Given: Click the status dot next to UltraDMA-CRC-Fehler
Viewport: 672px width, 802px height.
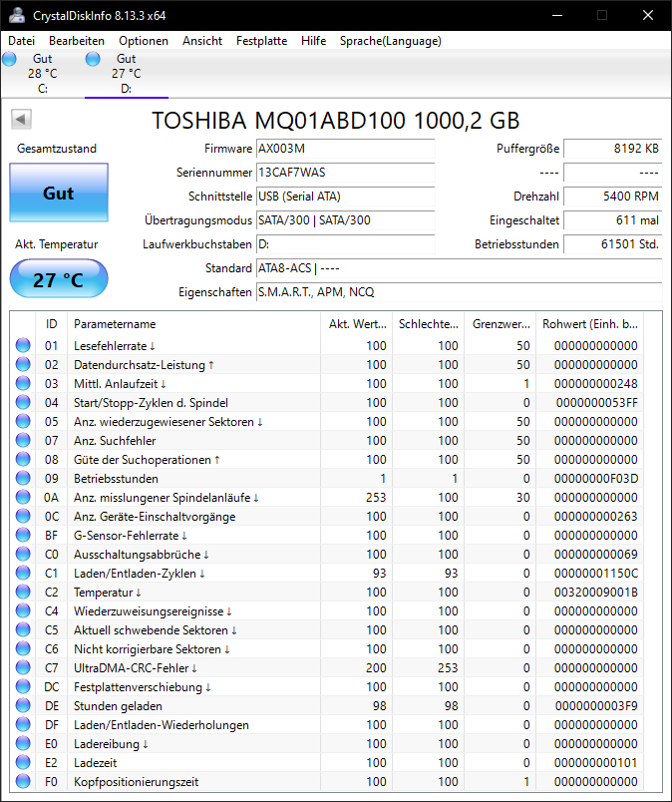Looking at the screenshot, I should [x=22, y=667].
